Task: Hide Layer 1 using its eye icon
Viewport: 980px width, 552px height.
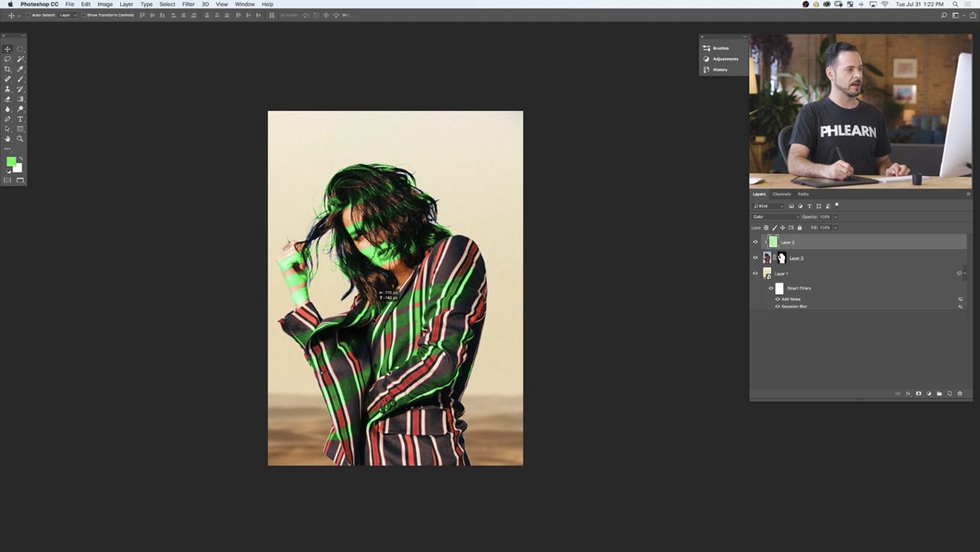Action: [755, 274]
